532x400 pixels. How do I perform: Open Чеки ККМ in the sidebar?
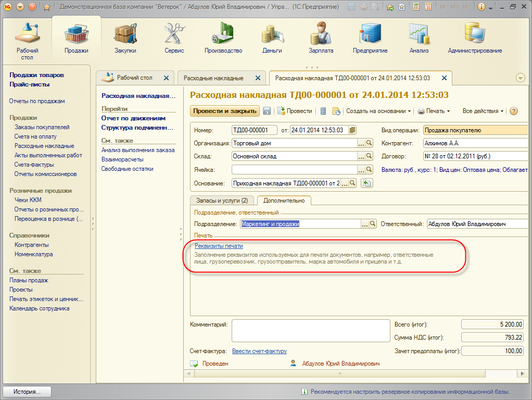28,200
